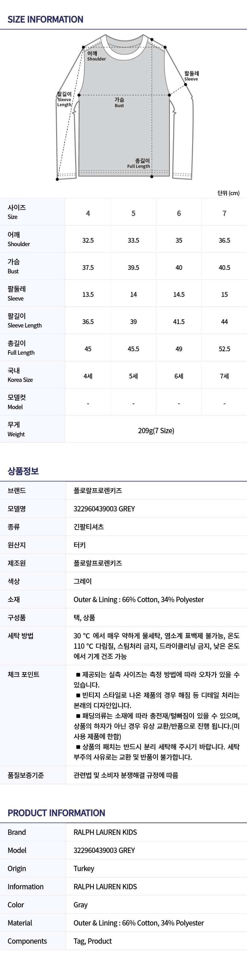Click the 32.5 shoulder value for size 4

pyautogui.click(x=88, y=241)
